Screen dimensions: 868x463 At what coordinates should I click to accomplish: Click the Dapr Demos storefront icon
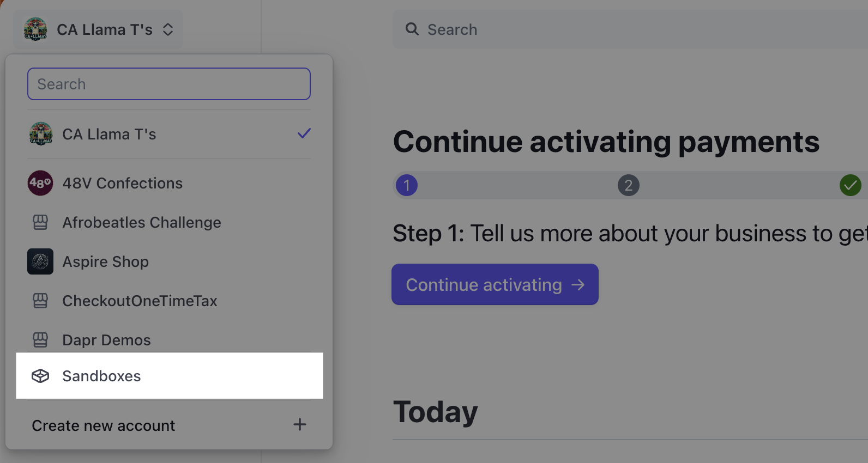pos(40,340)
